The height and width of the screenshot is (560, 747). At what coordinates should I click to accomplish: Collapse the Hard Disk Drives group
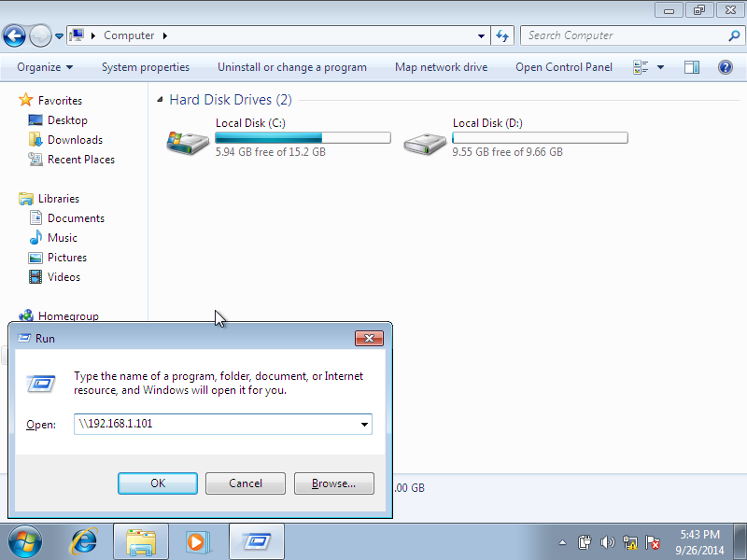[x=160, y=100]
